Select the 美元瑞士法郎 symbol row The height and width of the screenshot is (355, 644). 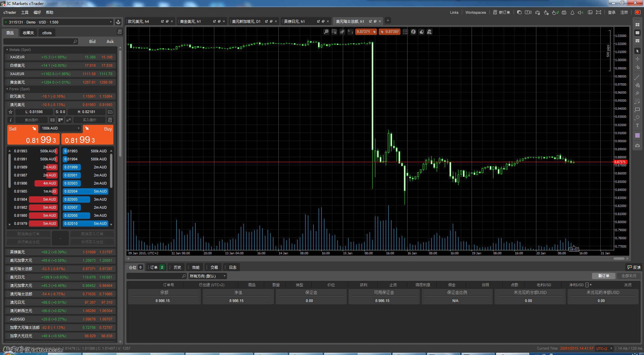61,269
